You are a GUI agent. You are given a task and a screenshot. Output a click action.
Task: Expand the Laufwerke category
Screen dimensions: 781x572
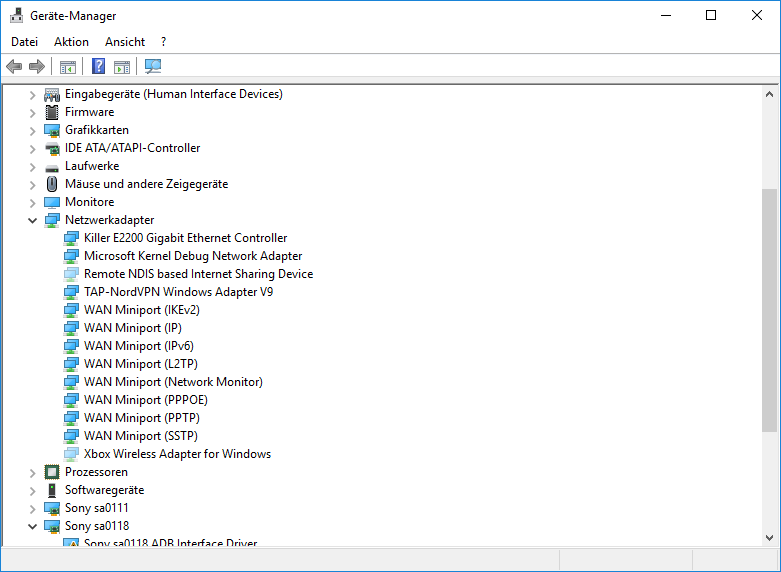point(32,166)
